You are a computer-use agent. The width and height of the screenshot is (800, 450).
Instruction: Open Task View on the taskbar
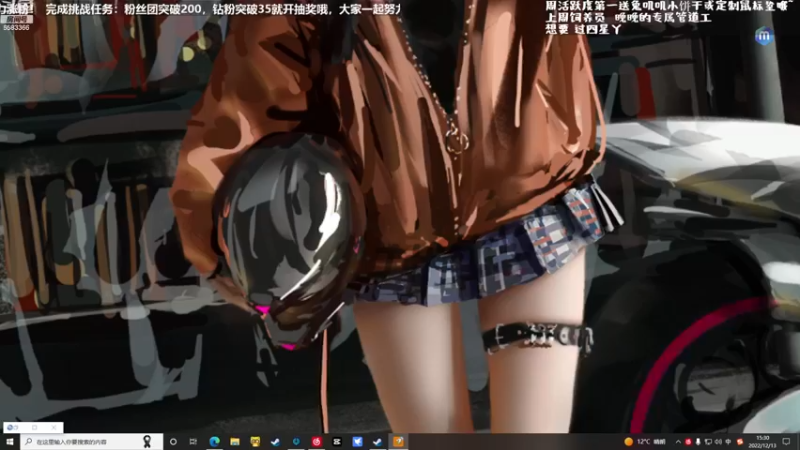click(193, 442)
